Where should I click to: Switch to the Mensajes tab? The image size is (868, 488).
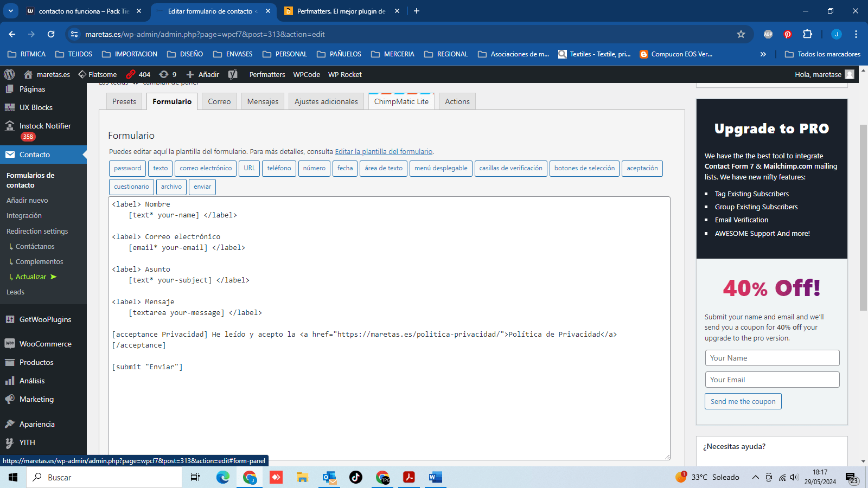pyautogui.click(x=263, y=101)
